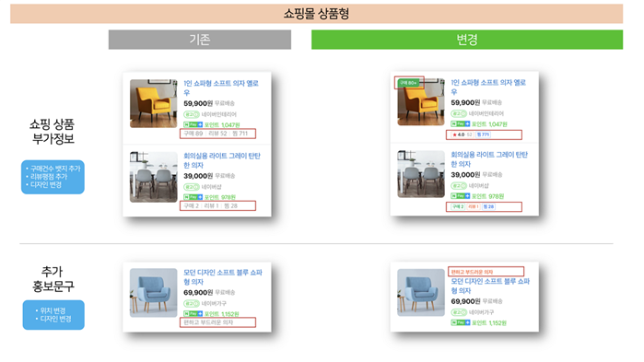The width and height of the screenshot is (644, 362).
Task: Click the red star 4.0 rating icon
Action: point(454,134)
